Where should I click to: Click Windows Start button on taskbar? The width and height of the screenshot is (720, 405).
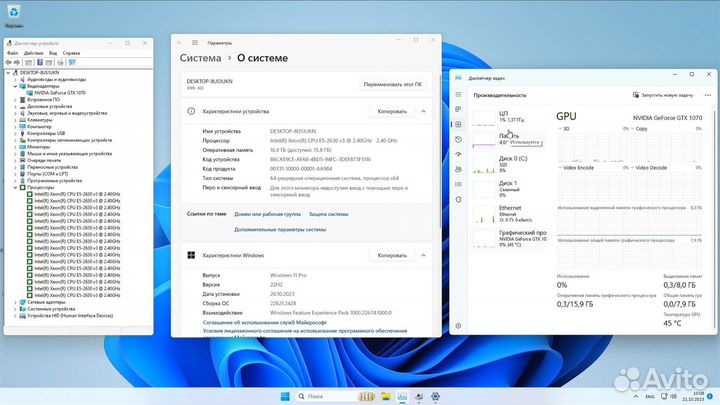(285, 396)
